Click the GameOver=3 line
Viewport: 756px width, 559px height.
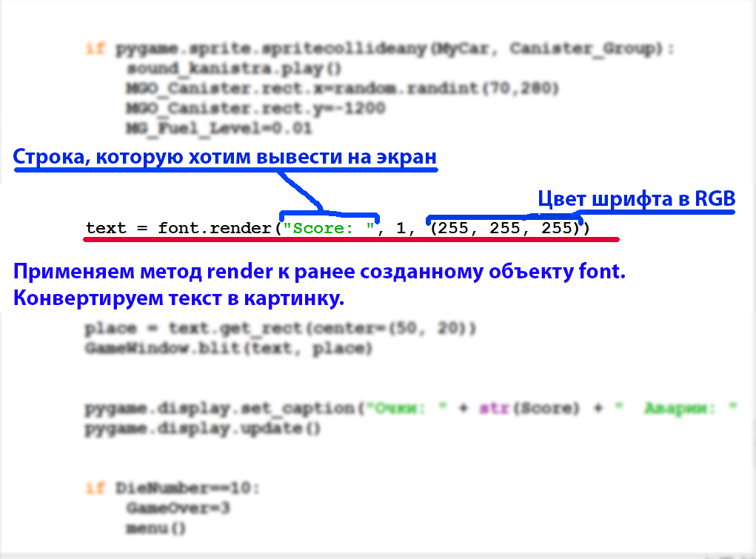tap(178, 508)
